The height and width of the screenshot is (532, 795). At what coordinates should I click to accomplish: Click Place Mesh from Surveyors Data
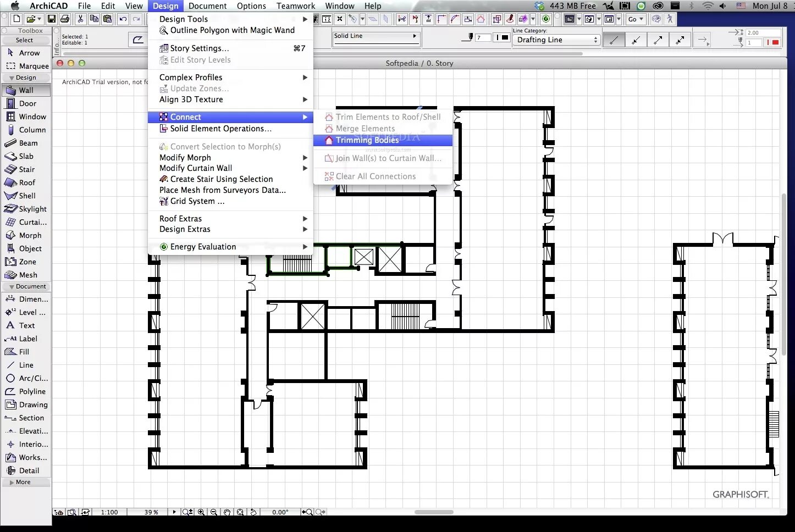coord(230,190)
